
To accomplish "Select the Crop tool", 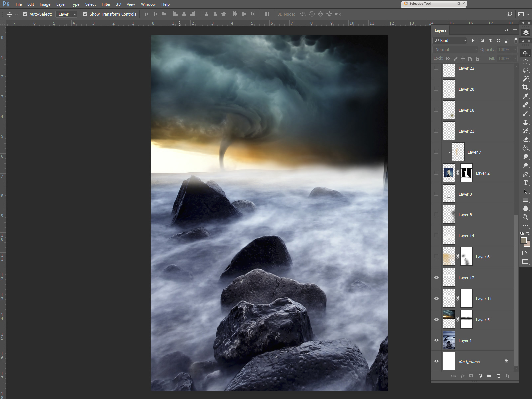I will click(525, 87).
